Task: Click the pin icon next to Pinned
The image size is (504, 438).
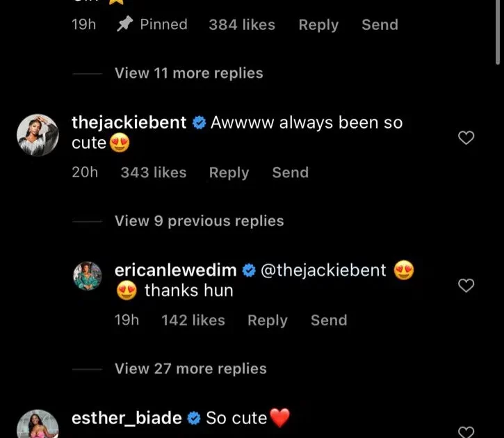Action: coord(124,24)
